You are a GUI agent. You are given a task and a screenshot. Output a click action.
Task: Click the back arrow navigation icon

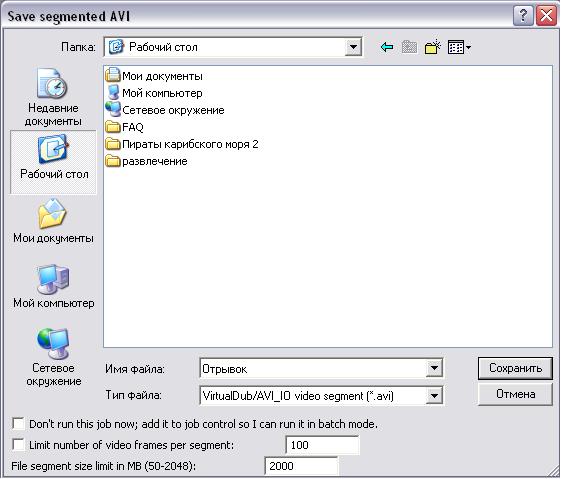pyautogui.click(x=387, y=47)
